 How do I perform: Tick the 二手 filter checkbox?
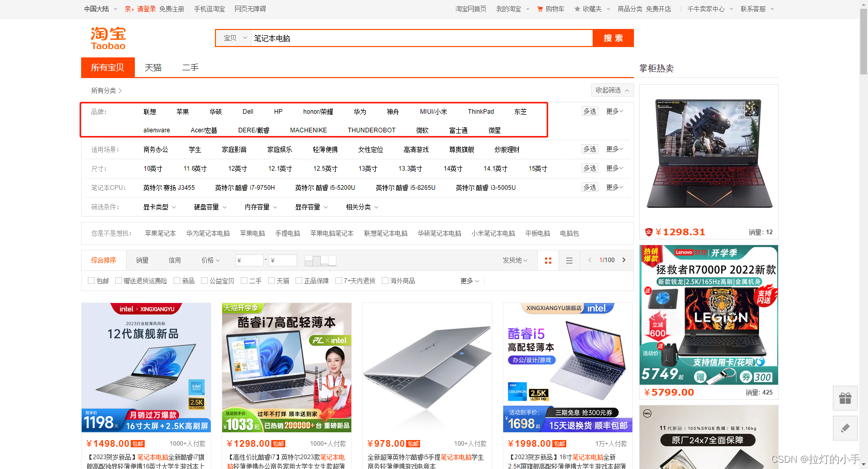point(244,281)
